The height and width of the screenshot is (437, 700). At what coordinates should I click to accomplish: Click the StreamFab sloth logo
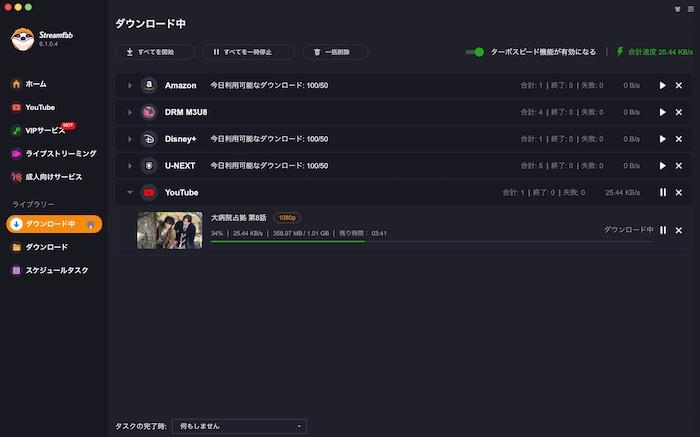tap(22, 39)
